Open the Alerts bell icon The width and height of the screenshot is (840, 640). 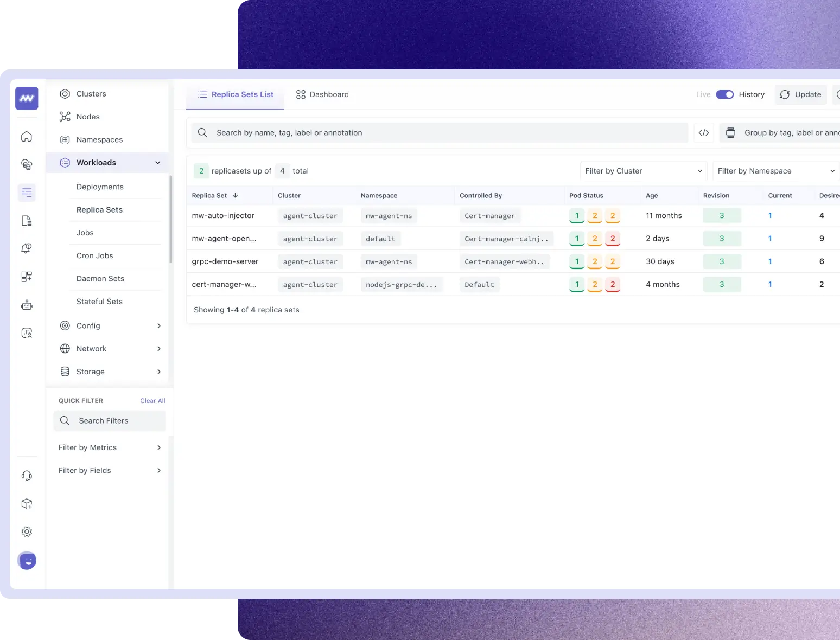coord(26,248)
